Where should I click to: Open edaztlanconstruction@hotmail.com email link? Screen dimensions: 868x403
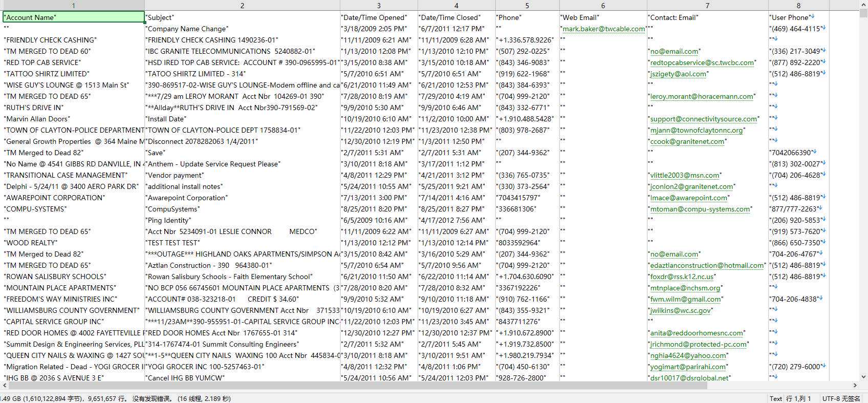[x=707, y=265]
